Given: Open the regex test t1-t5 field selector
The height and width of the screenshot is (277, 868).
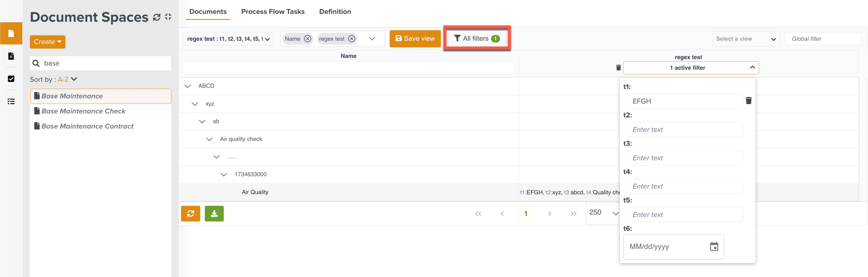Looking at the screenshot, I should (228, 39).
